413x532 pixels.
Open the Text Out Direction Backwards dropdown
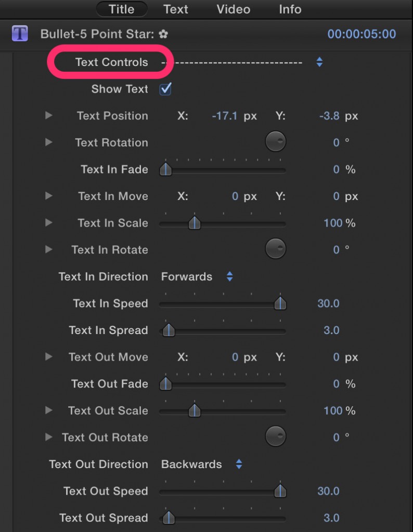pyautogui.click(x=202, y=464)
